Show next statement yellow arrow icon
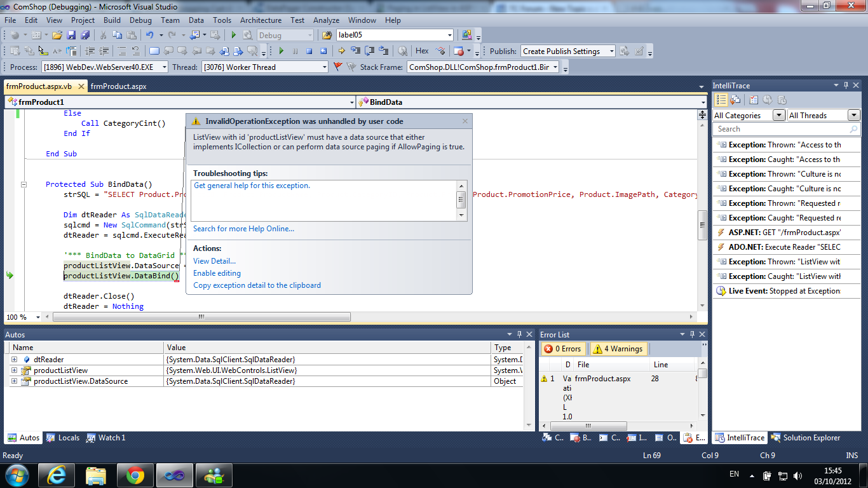 click(341, 51)
